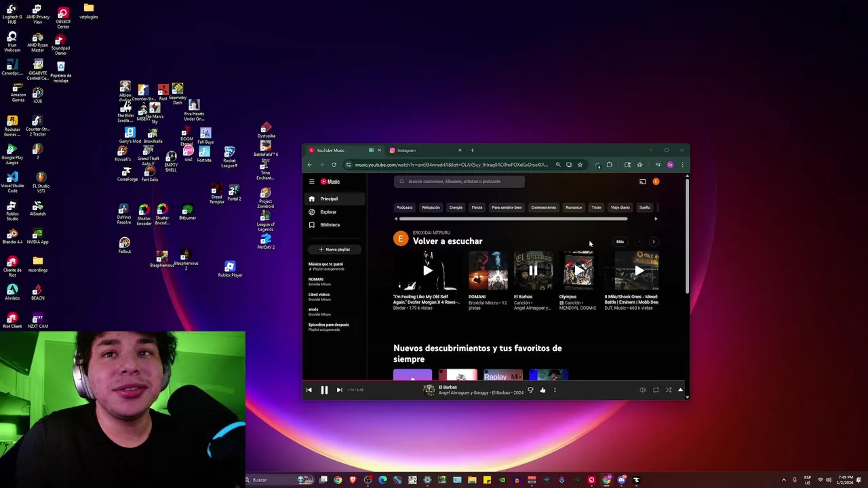Click the Nueva playlist button
Image resolution: width=868 pixels, height=488 pixels.
pyautogui.click(x=335, y=249)
